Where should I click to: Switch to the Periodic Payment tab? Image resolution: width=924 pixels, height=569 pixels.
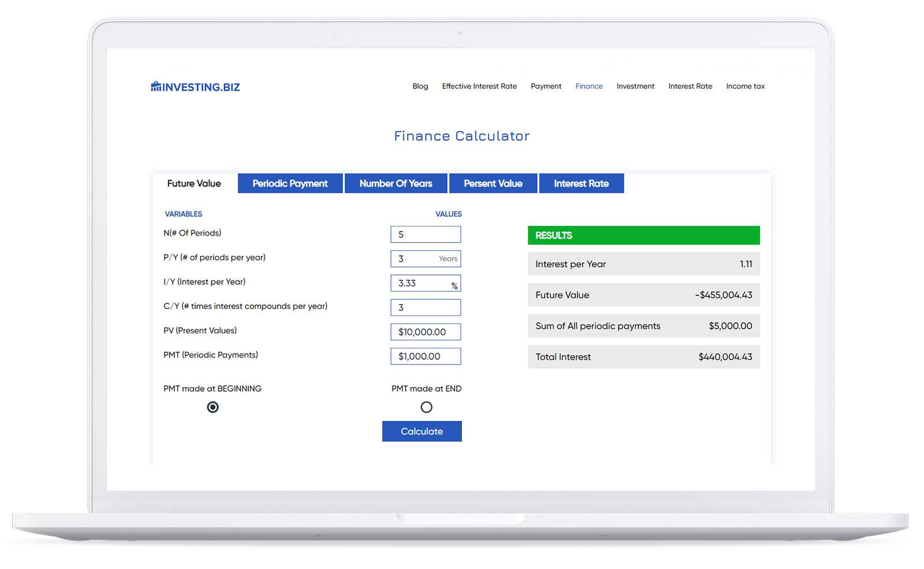pyautogui.click(x=290, y=184)
